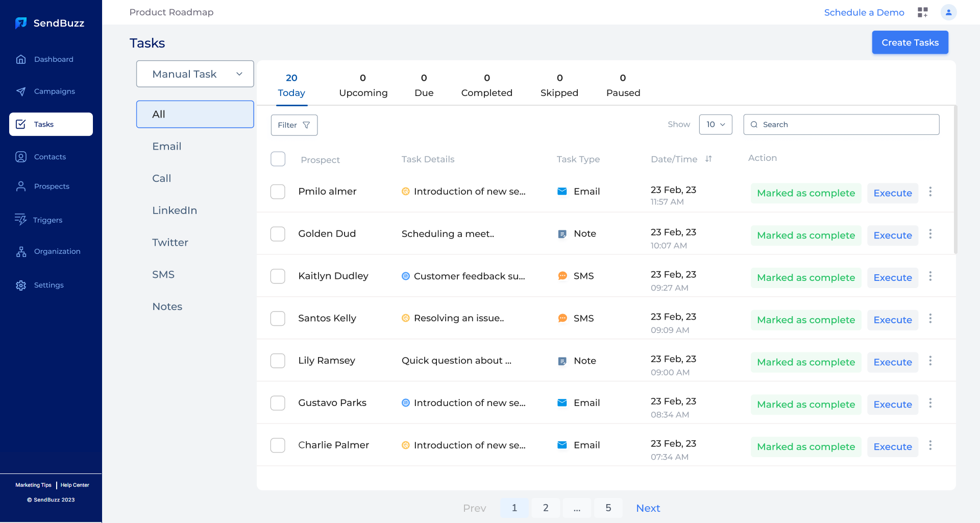The width and height of the screenshot is (980, 523).
Task: Open Triggers from the sidebar
Action: [47, 220]
